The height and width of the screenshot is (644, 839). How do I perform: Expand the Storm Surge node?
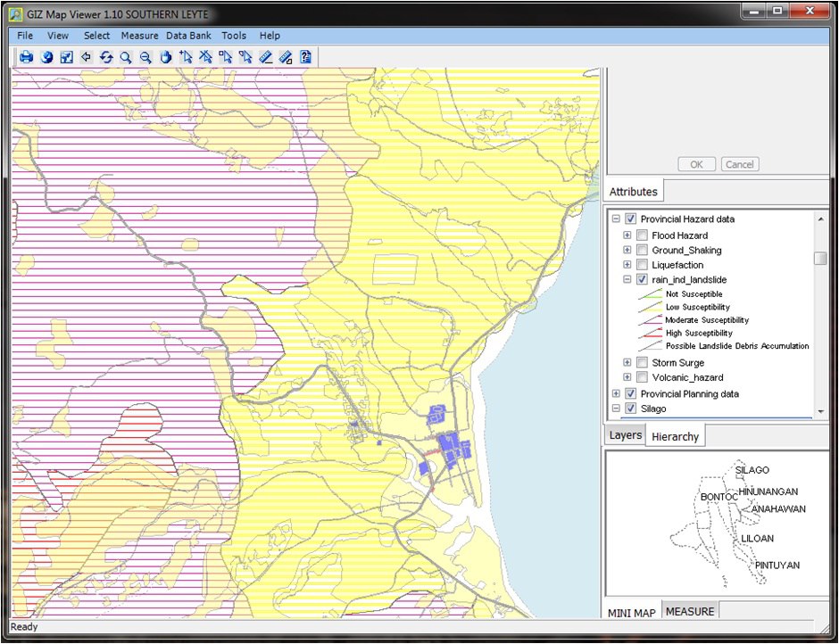tap(627, 363)
